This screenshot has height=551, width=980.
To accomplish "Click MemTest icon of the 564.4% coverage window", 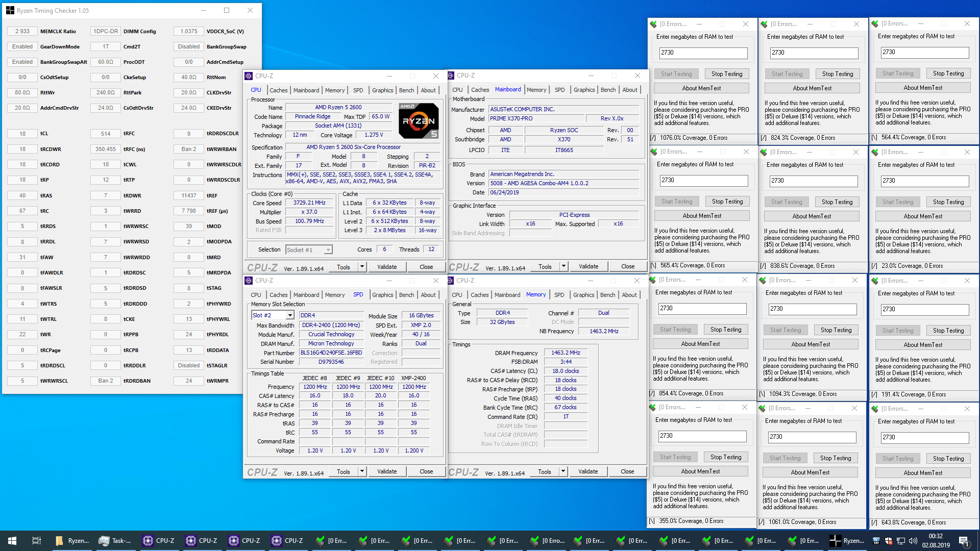I will pos(875,23).
